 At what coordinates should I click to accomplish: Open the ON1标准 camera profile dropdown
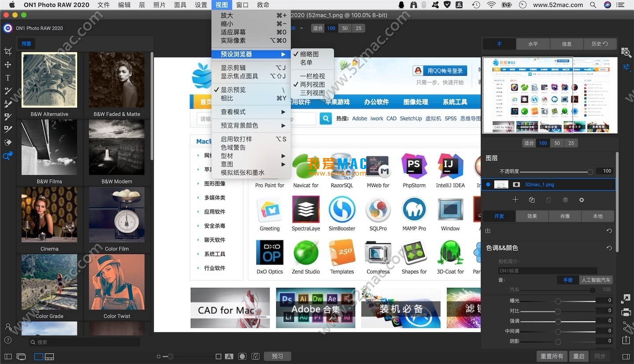[x=547, y=271]
